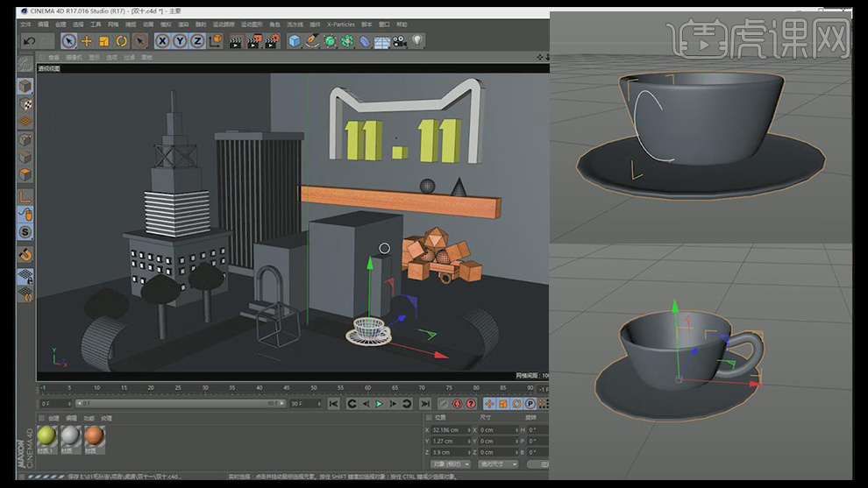Open the first menu in the menu bar
This screenshot has width=868, height=488.
pyautogui.click(x=26, y=25)
